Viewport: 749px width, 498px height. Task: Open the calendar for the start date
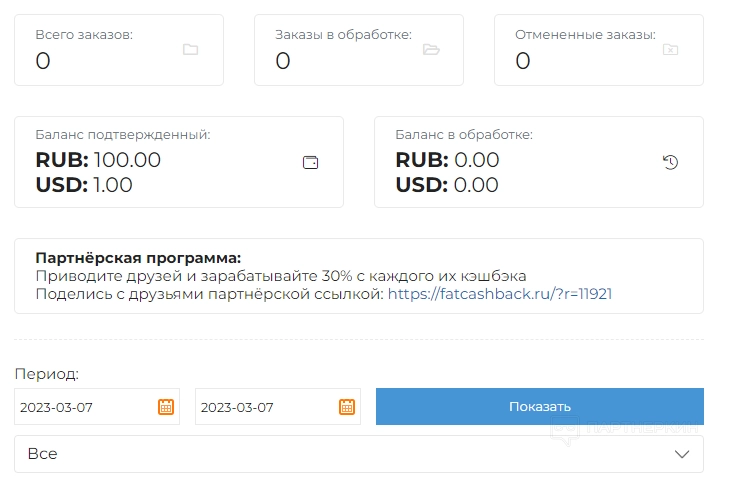166,407
